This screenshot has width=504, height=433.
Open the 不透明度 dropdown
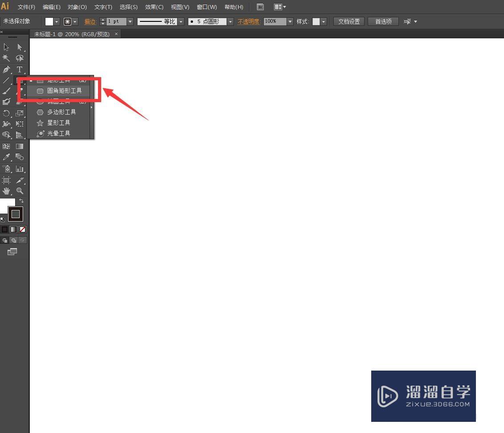coord(290,21)
